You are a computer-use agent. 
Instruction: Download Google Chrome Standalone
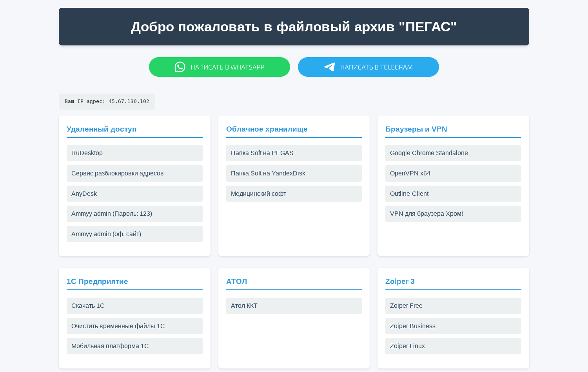point(453,153)
